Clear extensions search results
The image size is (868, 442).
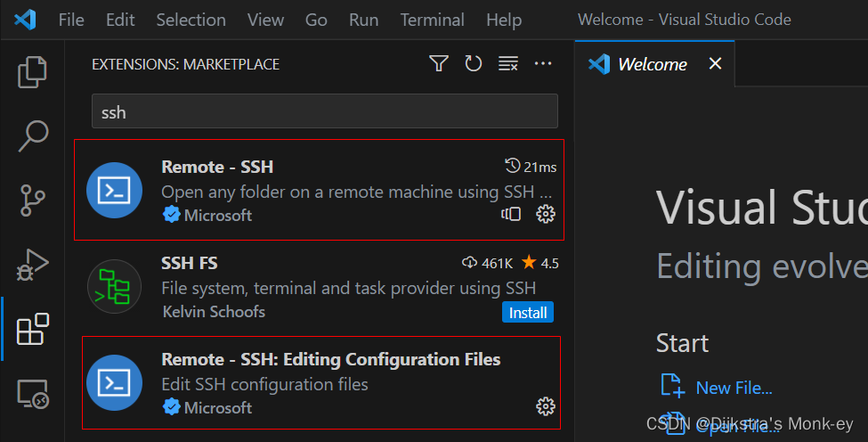click(x=508, y=63)
